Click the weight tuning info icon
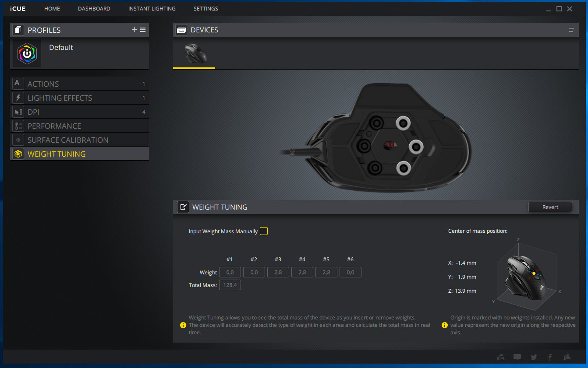Viewport: 588px width, 368px height. pos(183,325)
